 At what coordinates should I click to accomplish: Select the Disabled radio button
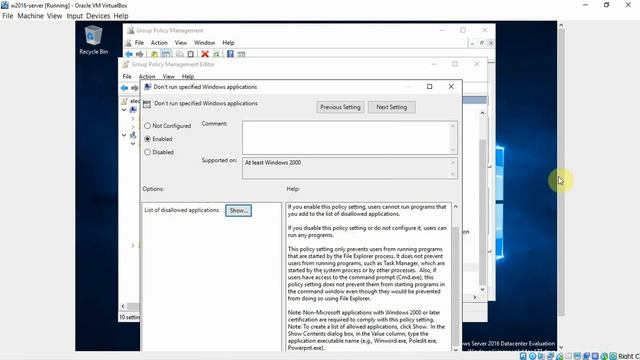[147, 152]
